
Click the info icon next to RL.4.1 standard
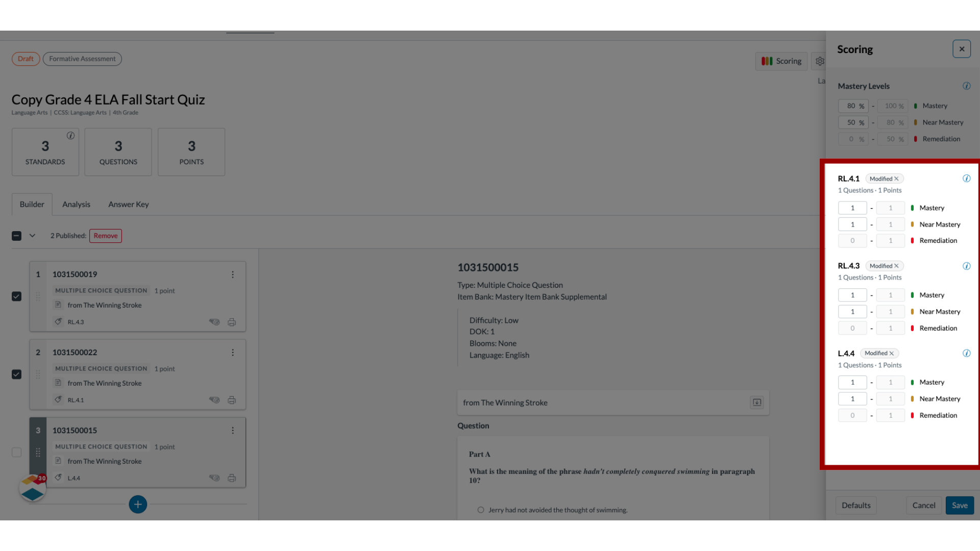click(x=967, y=178)
